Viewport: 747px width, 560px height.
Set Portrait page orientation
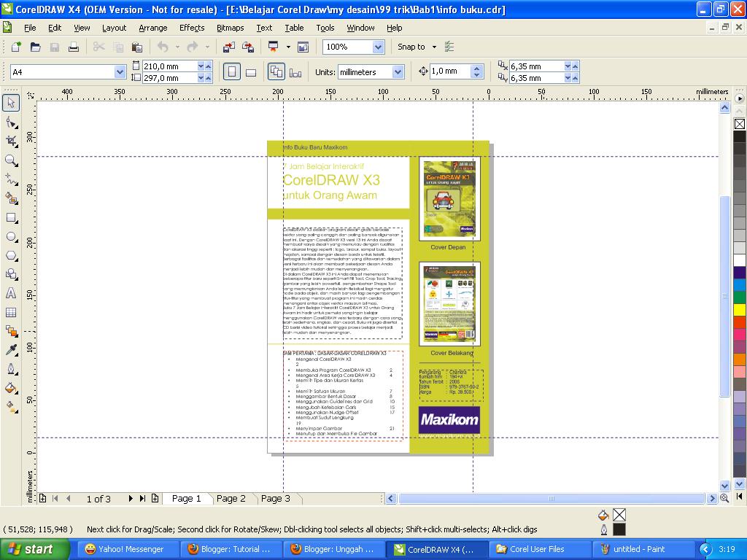point(231,72)
